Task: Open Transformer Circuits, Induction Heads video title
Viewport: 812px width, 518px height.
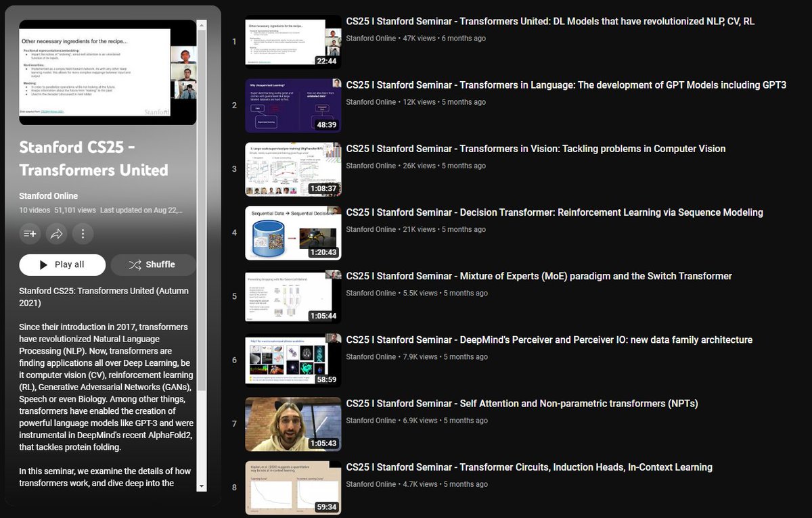Action: [529, 467]
